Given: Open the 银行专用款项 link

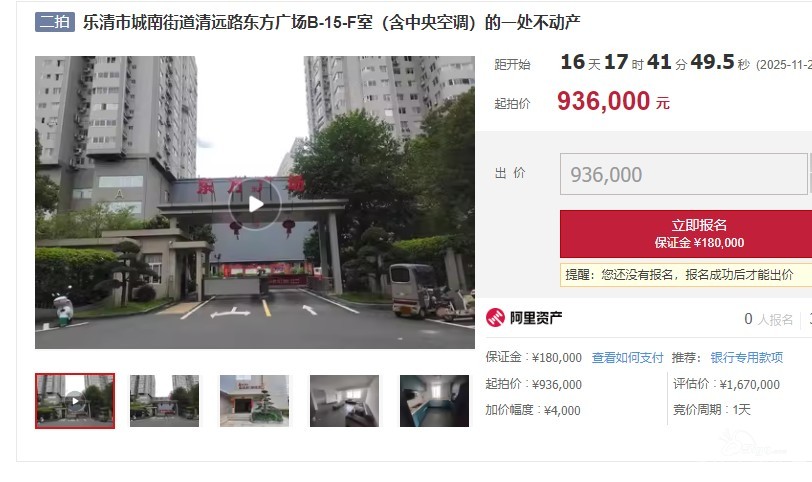Looking at the screenshot, I should tap(746, 358).
